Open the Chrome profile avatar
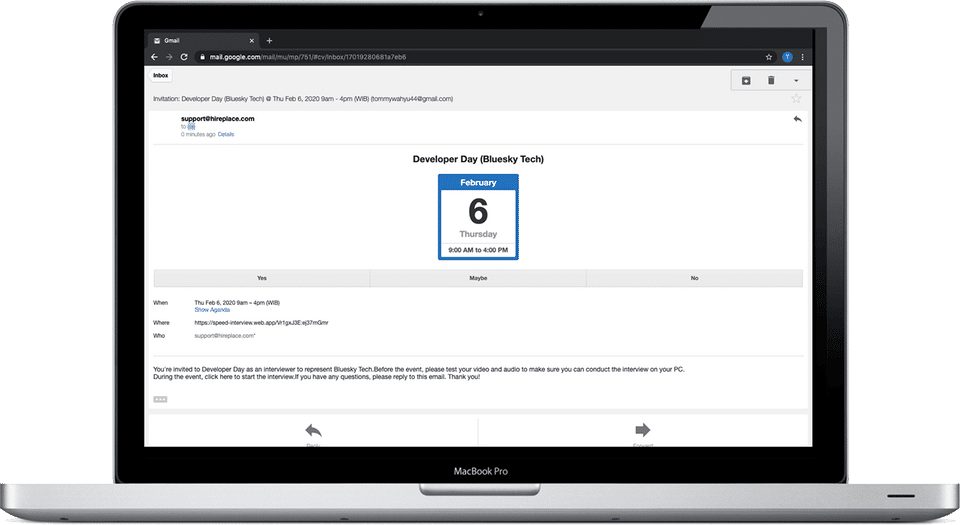Screen dimensions: 960x525 click(x=787, y=57)
